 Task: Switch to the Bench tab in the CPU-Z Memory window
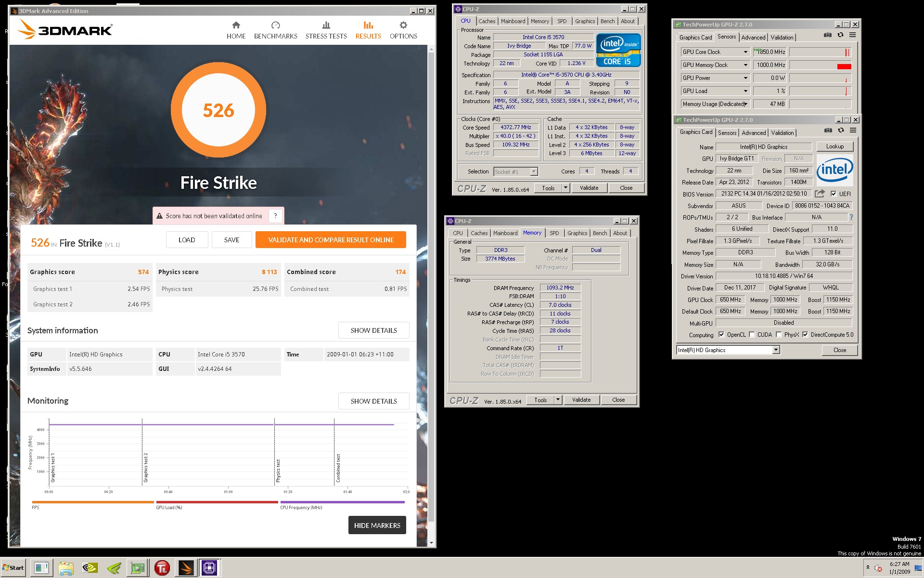[x=600, y=233]
